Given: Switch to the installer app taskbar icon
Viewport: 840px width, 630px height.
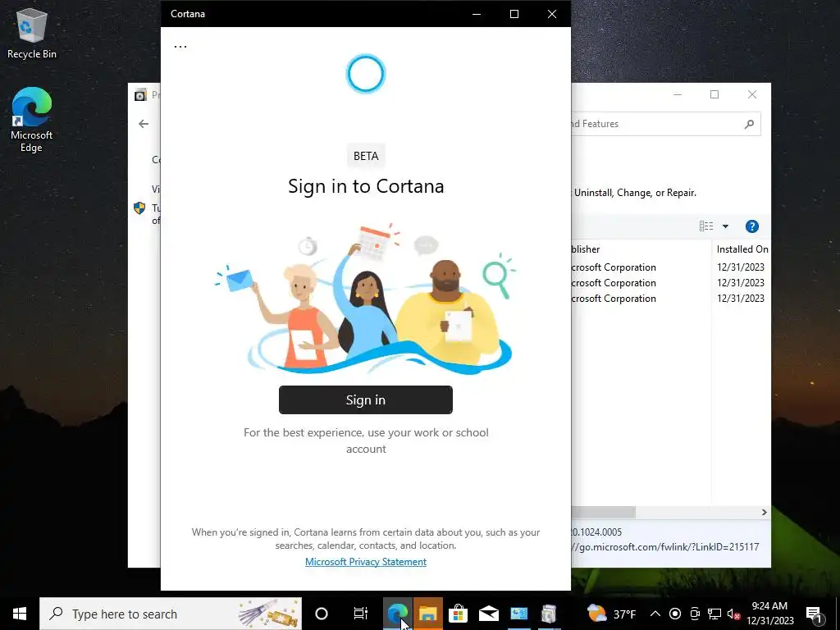Looking at the screenshot, I should pyautogui.click(x=549, y=614).
